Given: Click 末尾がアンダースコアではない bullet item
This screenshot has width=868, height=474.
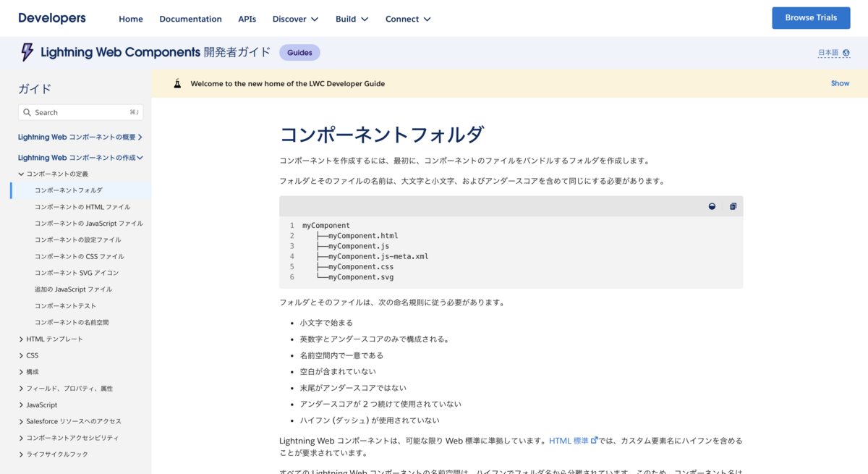Looking at the screenshot, I should pyautogui.click(x=353, y=388).
